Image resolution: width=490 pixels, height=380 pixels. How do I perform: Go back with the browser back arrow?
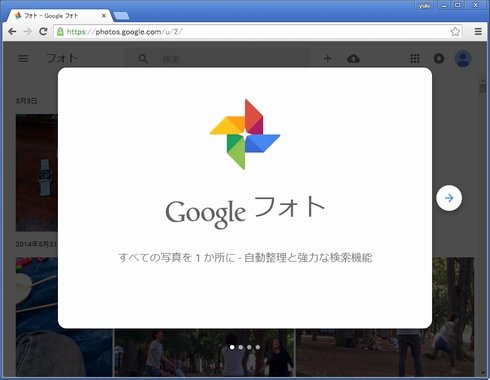(x=12, y=32)
